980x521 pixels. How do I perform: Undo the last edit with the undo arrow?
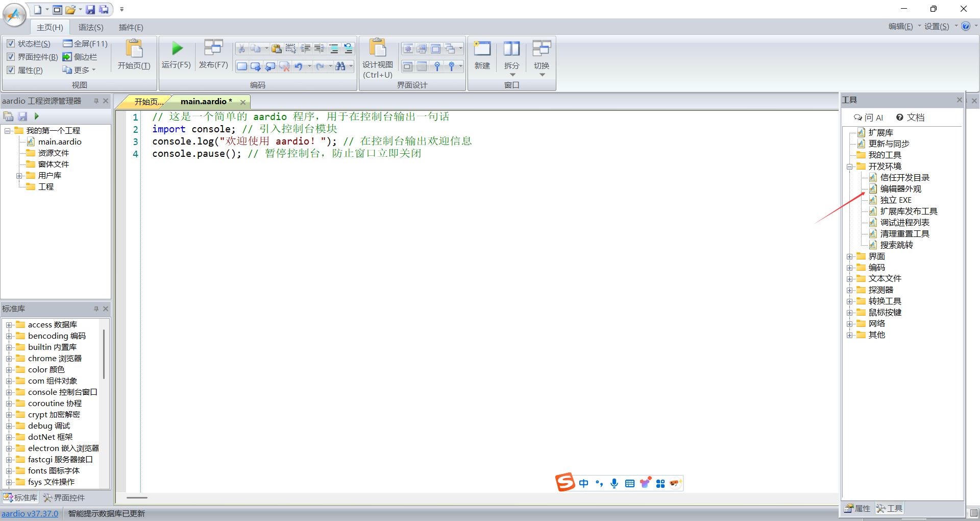click(299, 66)
